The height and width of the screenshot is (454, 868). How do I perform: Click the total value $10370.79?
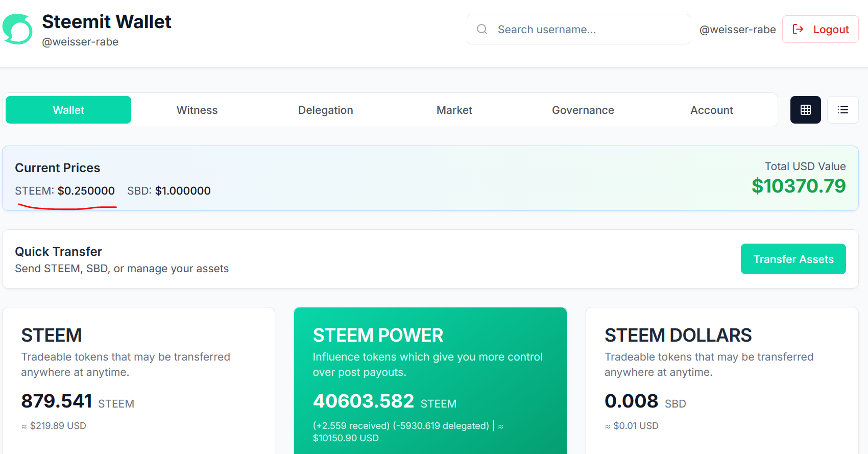click(799, 186)
